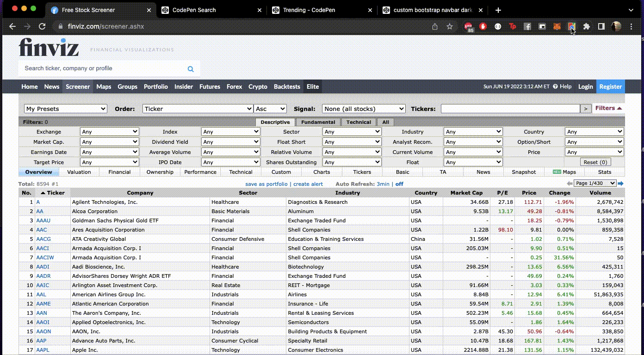Turn auto refresh off

tap(399, 184)
